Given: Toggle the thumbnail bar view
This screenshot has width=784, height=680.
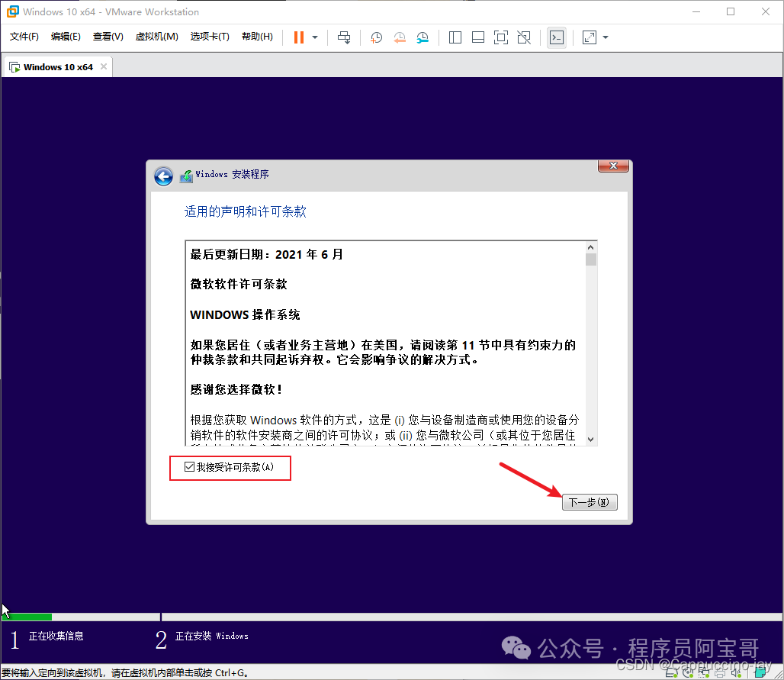Looking at the screenshot, I should pos(478,37).
